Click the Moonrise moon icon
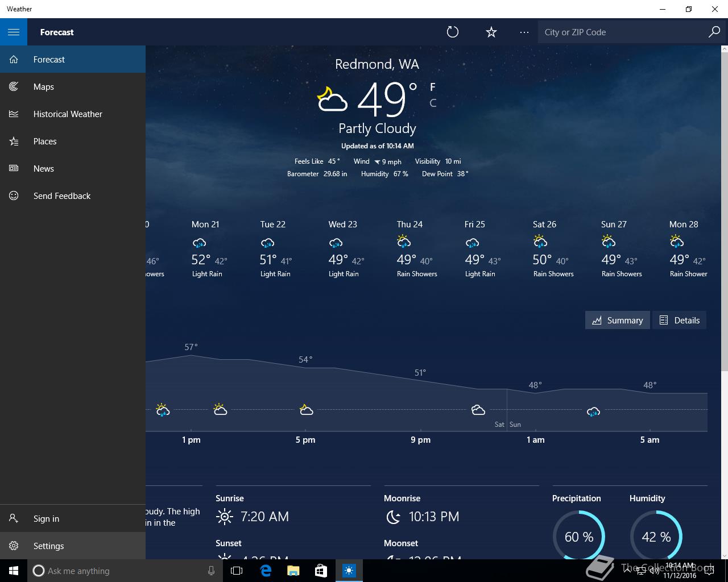Image resolution: width=728 pixels, height=582 pixels. [x=393, y=517]
